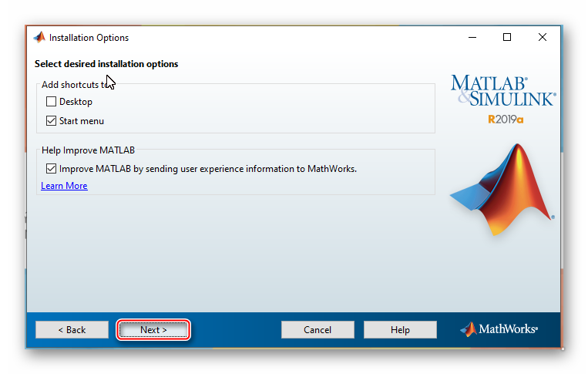Image resolution: width=588 pixels, height=374 pixels.
Task: Open the Learn More link
Action: point(64,186)
